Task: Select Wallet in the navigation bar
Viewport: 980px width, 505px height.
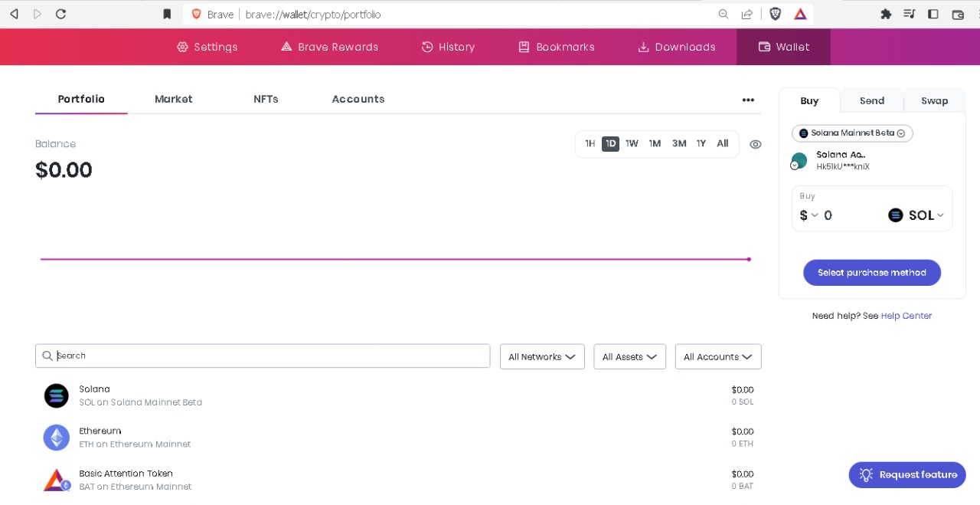Action: coord(783,47)
